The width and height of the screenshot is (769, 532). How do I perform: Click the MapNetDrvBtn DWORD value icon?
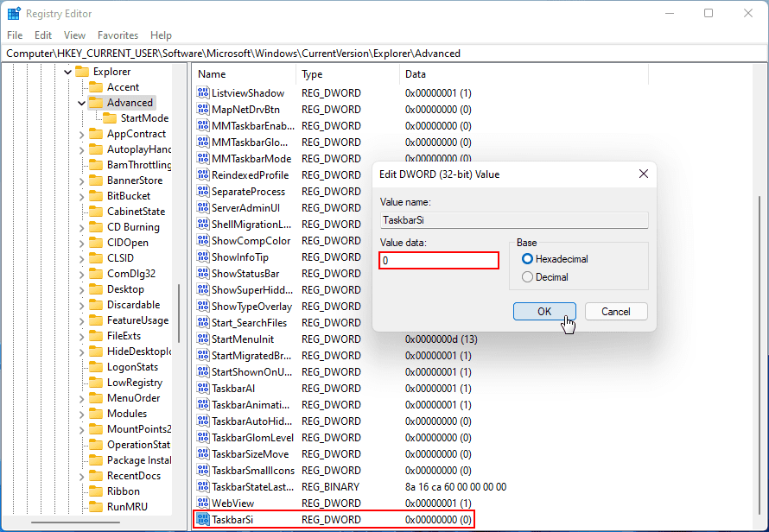pos(202,109)
